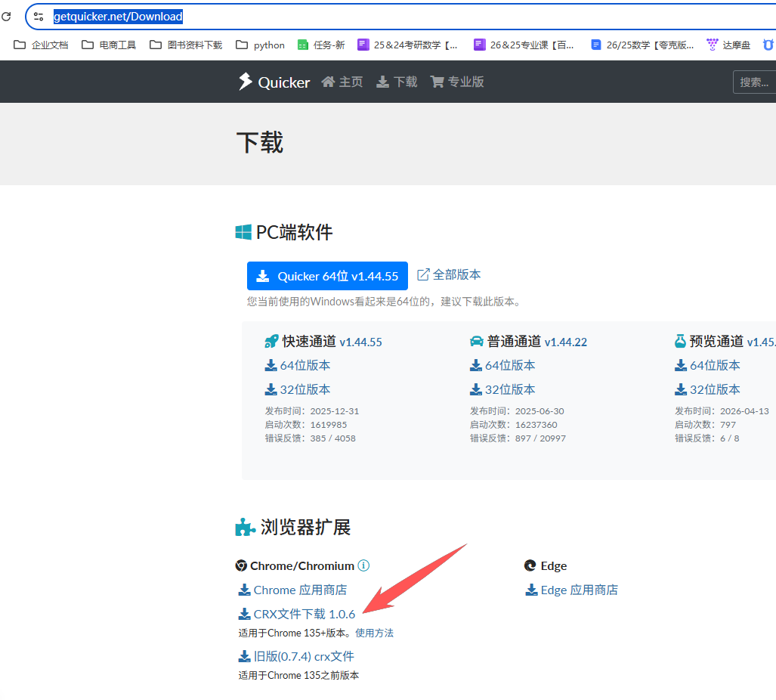The height and width of the screenshot is (700, 776).
Task: Open the 专业版 nav item
Action: [457, 82]
